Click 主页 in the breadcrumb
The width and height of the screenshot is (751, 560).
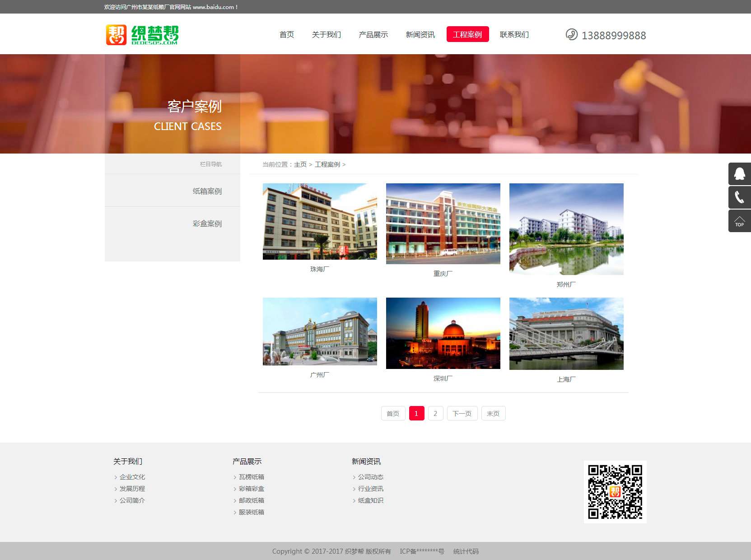tap(300, 164)
